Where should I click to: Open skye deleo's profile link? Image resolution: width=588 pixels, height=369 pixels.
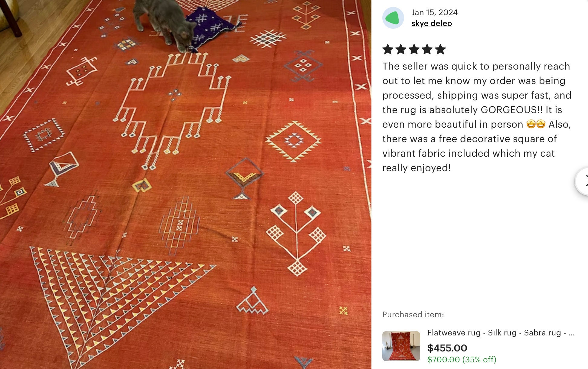[431, 23]
